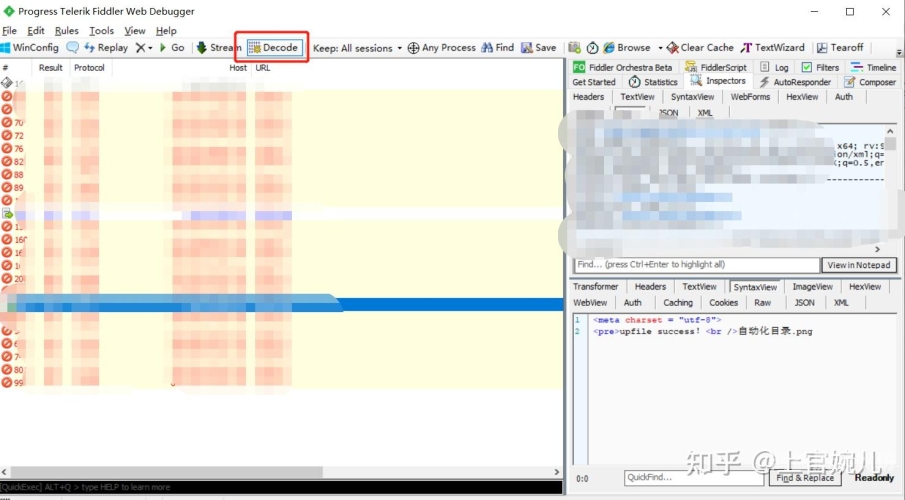This screenshot has height=500, width=905.
Task: Select session row number 89
Action: click(x=281, y=188)
